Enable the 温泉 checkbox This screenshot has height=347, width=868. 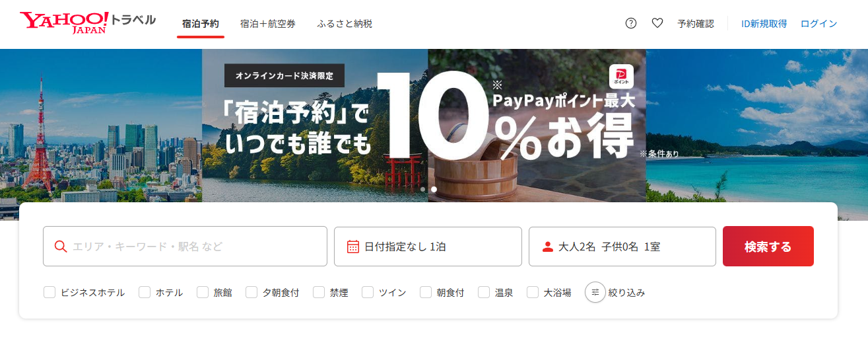coord(484,292)
